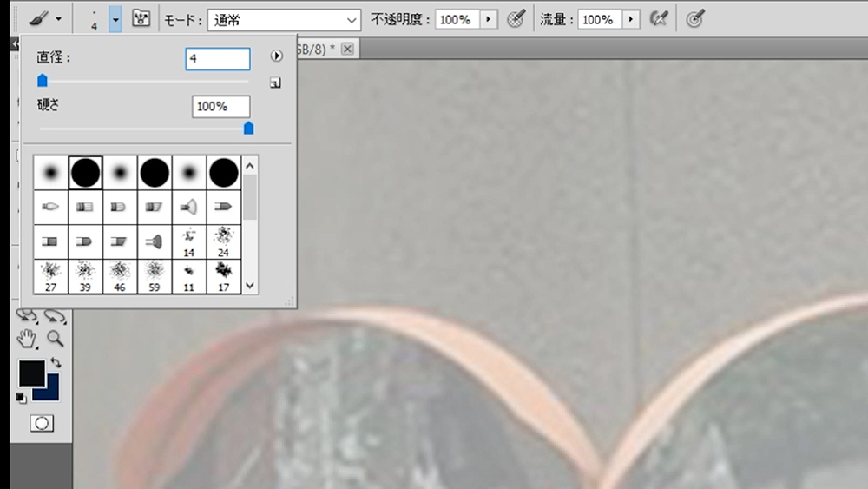868x489 pixels.
Task: Create new preset from this brush
Action: coord(275,84)
